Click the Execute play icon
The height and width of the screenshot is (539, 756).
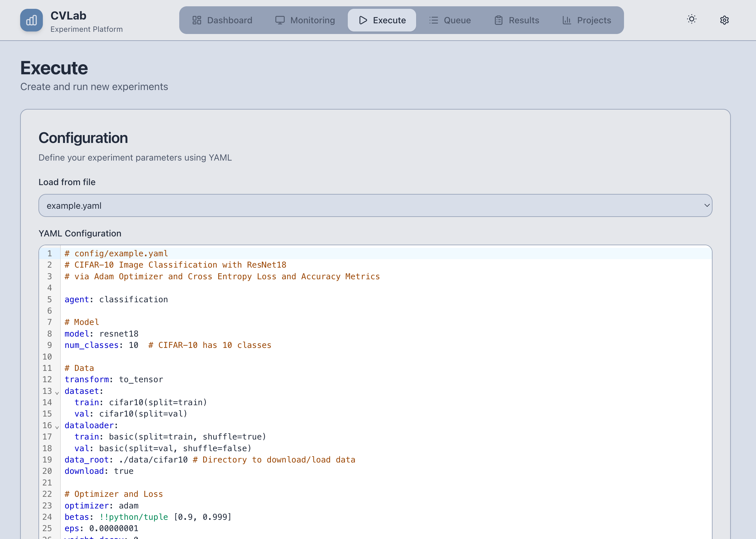[x=363, y=20]
